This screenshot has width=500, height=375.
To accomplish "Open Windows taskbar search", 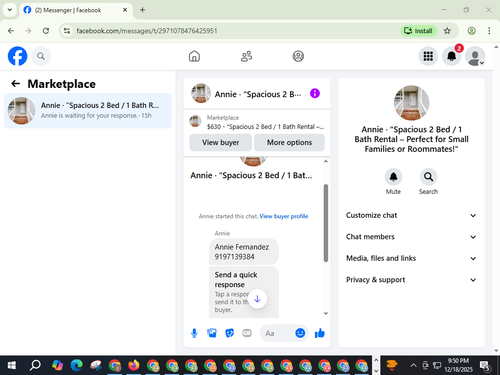I will 35,365.
